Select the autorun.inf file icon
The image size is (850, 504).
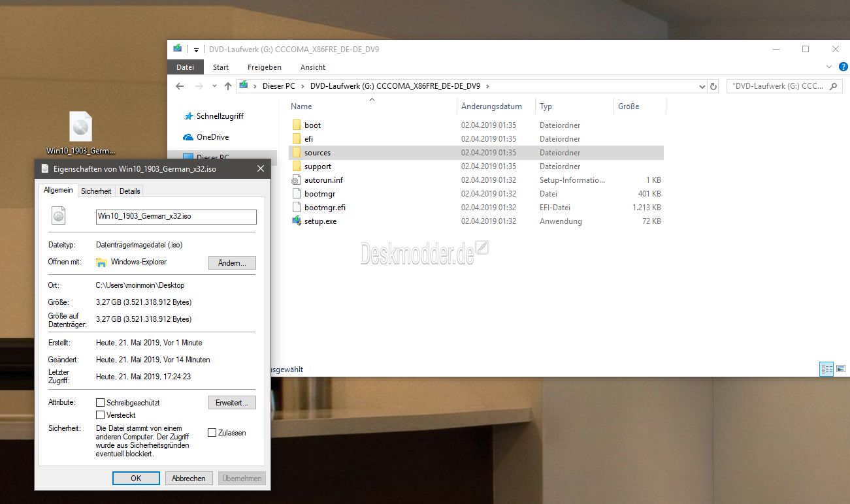pos(297,180)
